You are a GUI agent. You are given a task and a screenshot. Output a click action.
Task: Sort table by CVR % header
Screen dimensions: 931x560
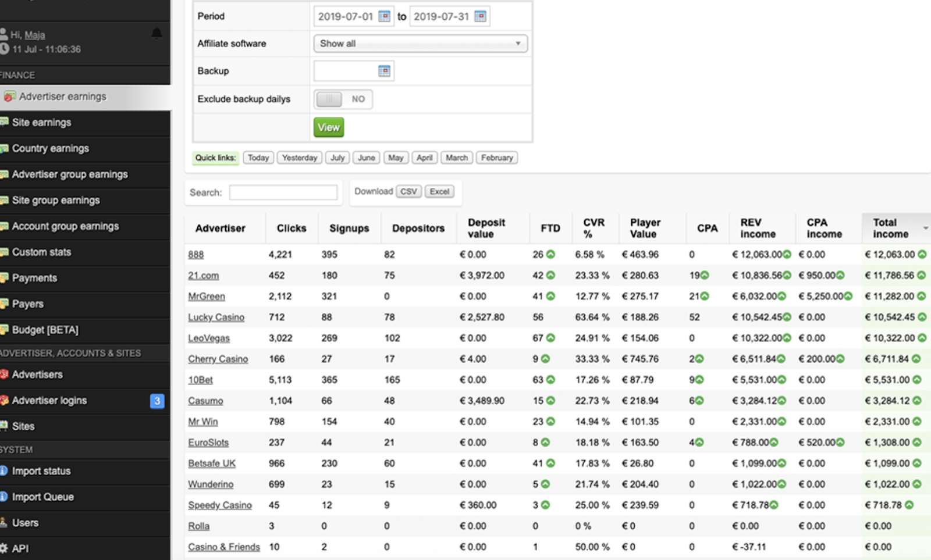point(594,229)
